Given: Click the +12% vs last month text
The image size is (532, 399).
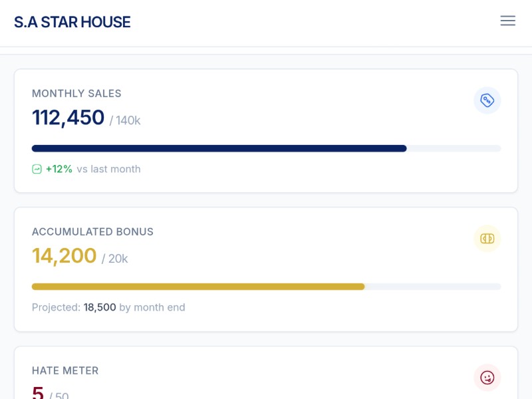Looking at the screenshot, I should click(x=92, y=169).
